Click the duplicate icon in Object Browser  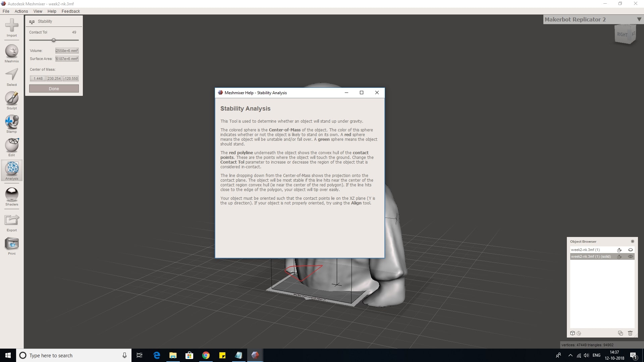[620, 333]
